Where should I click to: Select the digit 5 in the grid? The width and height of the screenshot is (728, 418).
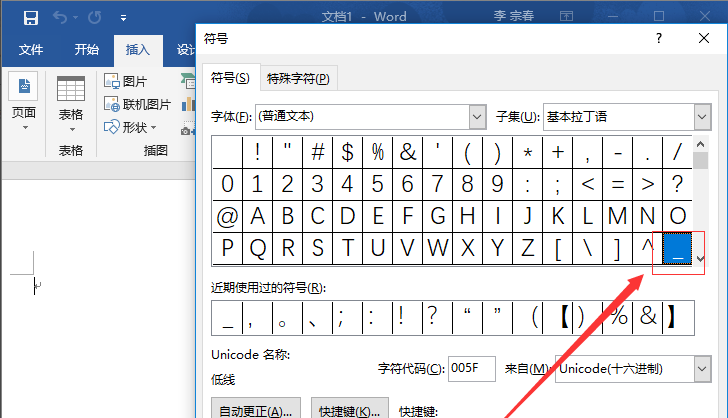377,184
